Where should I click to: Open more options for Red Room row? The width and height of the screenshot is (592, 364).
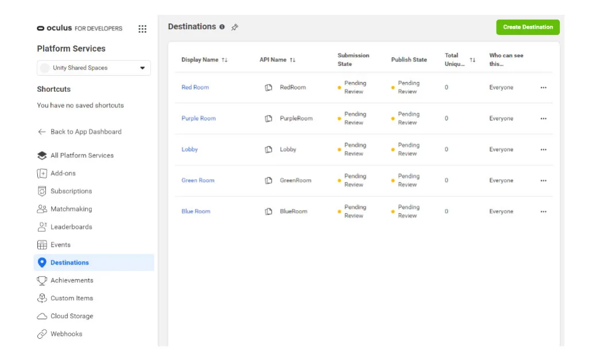tap(543, 88)
